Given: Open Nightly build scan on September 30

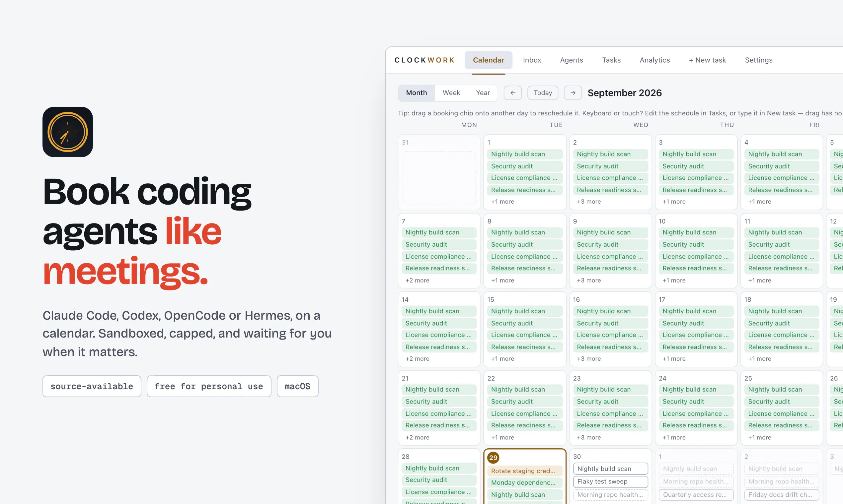Looking at the screenshot, I should pos(610,469).
